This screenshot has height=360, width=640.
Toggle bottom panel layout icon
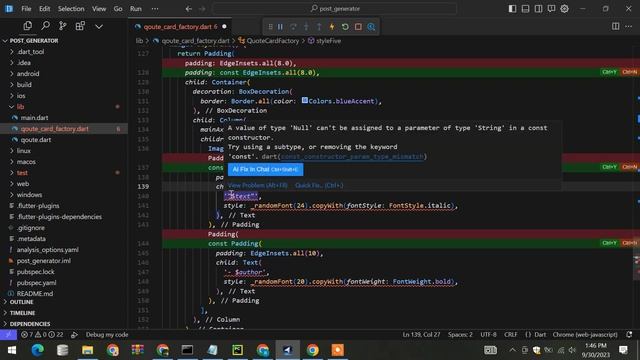[x=525, y=9]
